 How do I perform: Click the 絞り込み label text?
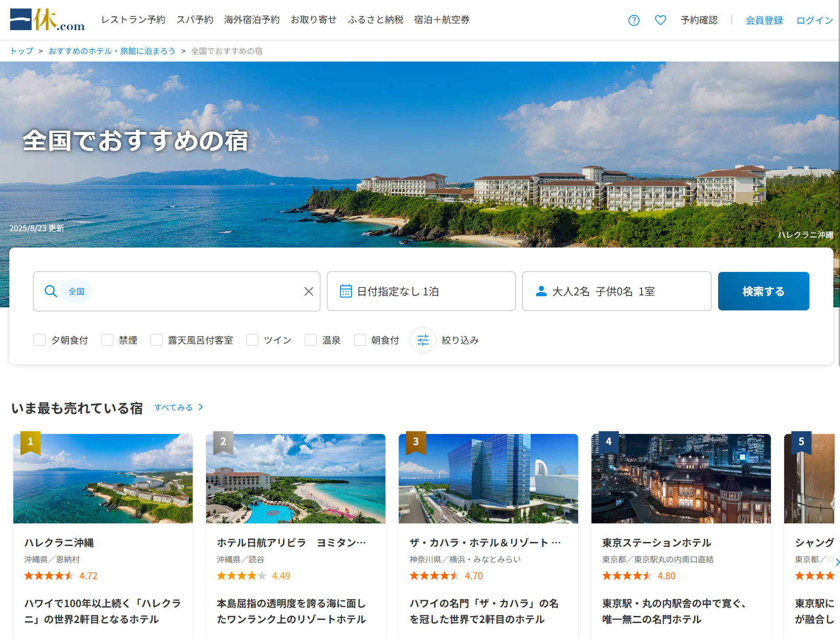(460, 340)
